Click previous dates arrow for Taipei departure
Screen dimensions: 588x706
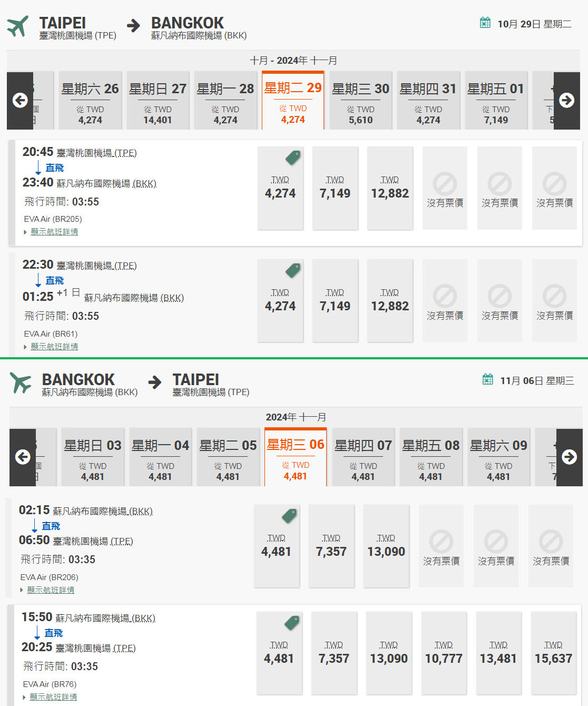[x=20, y=101]
